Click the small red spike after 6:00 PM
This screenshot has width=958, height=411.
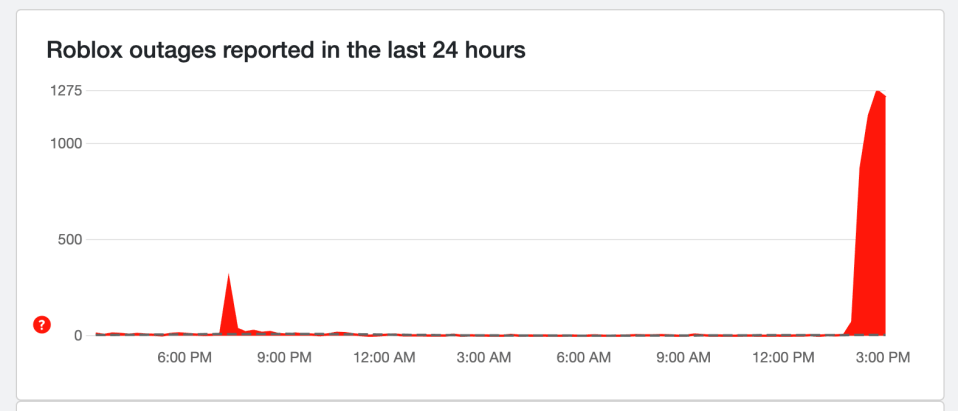[229, 311]
